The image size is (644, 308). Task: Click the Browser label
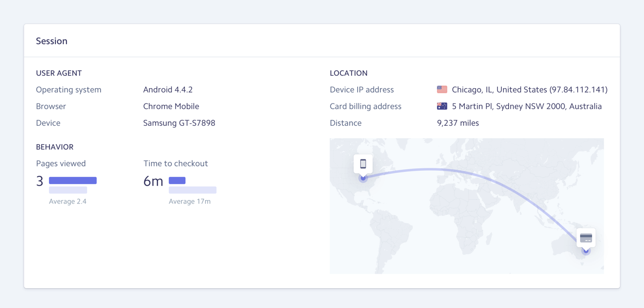pos(51,106)
